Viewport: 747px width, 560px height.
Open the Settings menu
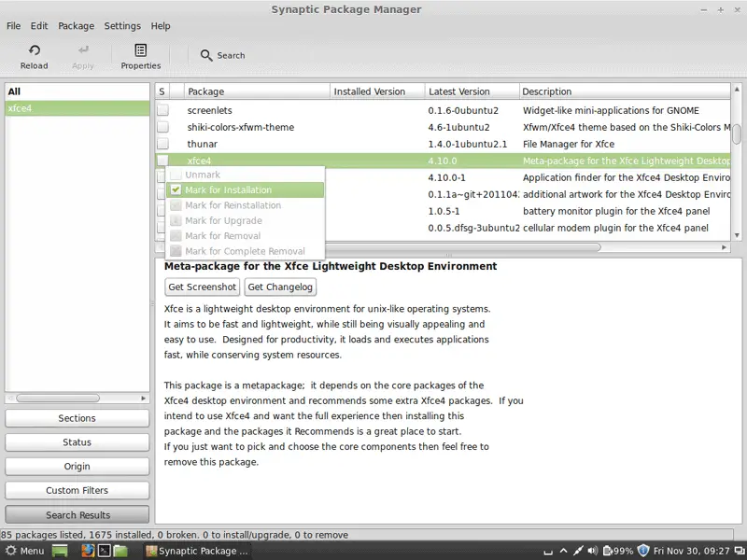[122, 26]
